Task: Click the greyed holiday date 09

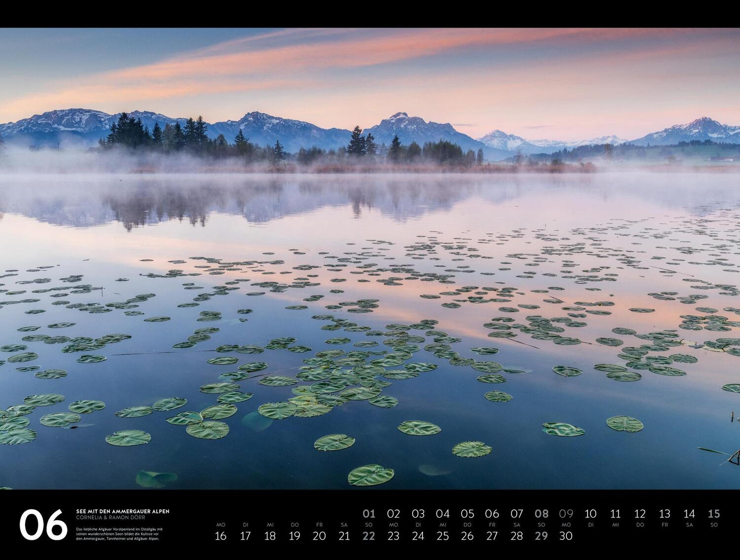Action: coord(566,514)
